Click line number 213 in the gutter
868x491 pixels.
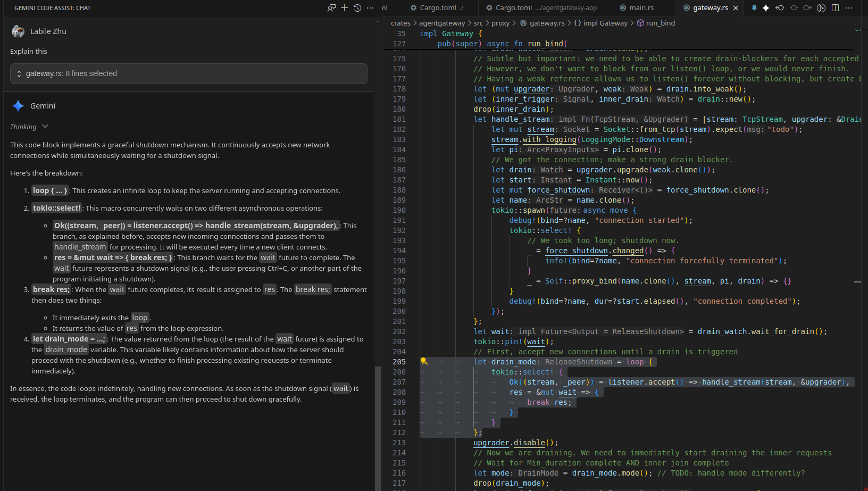399,443
